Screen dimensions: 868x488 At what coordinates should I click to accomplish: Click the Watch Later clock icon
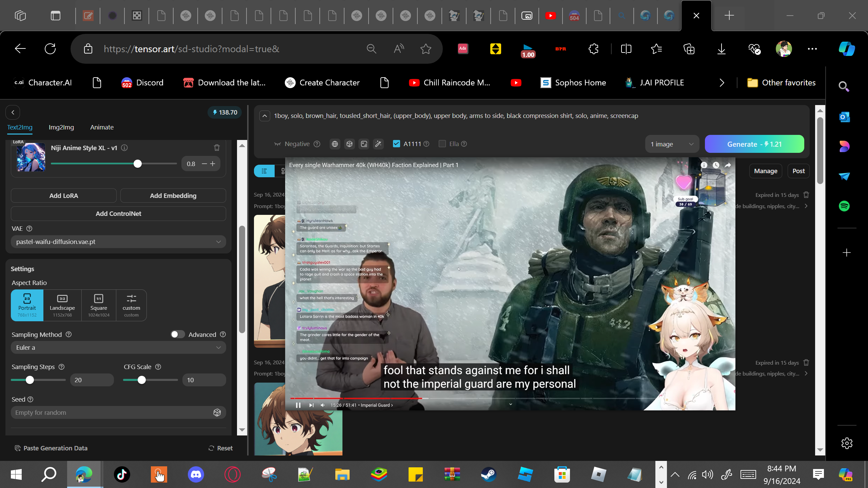pos(716,165)
